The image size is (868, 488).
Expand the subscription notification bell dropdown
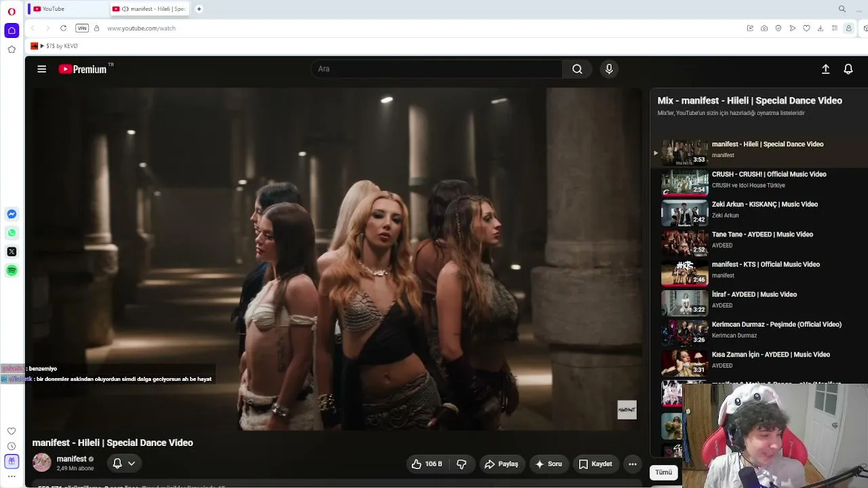tap(123, 464)
